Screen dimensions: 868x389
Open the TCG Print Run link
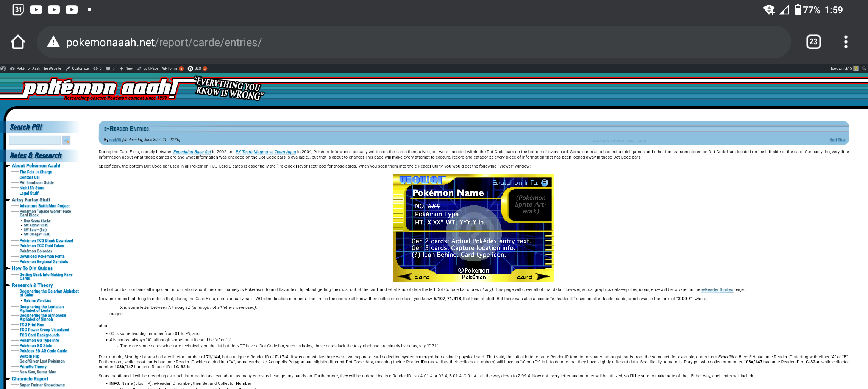tap(32, 325)
